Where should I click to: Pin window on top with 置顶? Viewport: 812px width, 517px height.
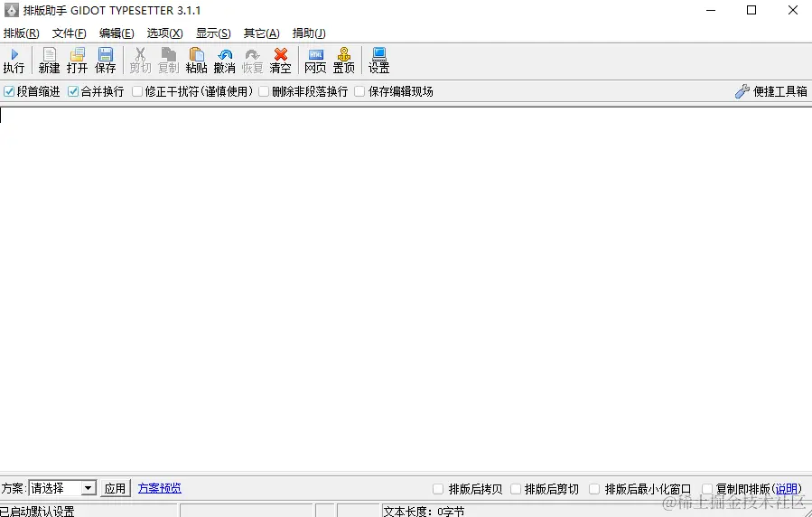(x=344, y=61)
